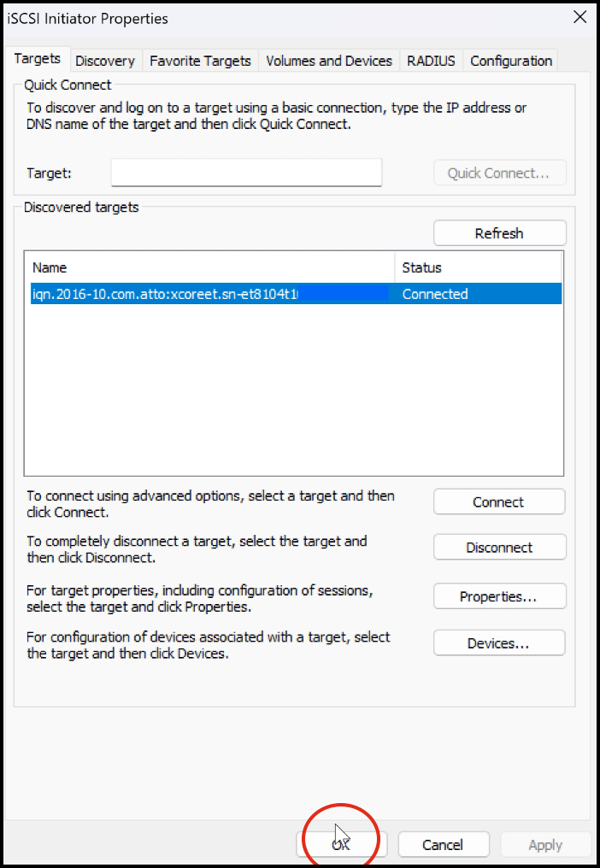This screenshot has width=600, height=868.
Task: Click the Name column header
Action: click(x=209, y=267)
